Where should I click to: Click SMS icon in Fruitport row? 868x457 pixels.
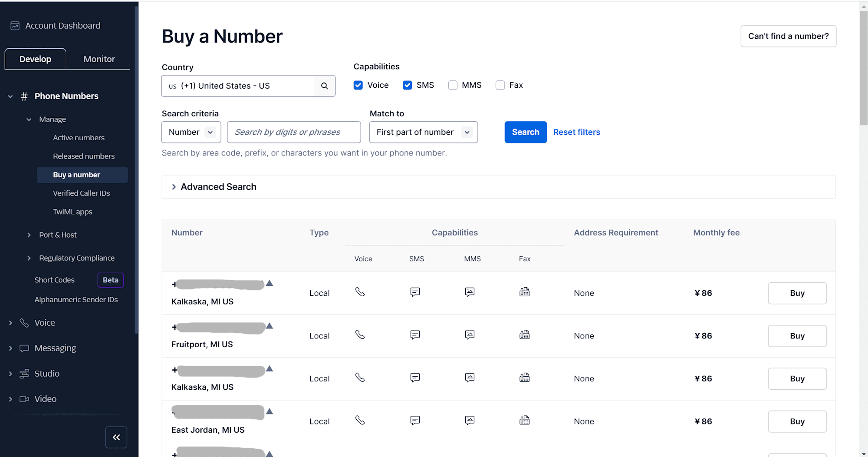[x=415, y=334]
